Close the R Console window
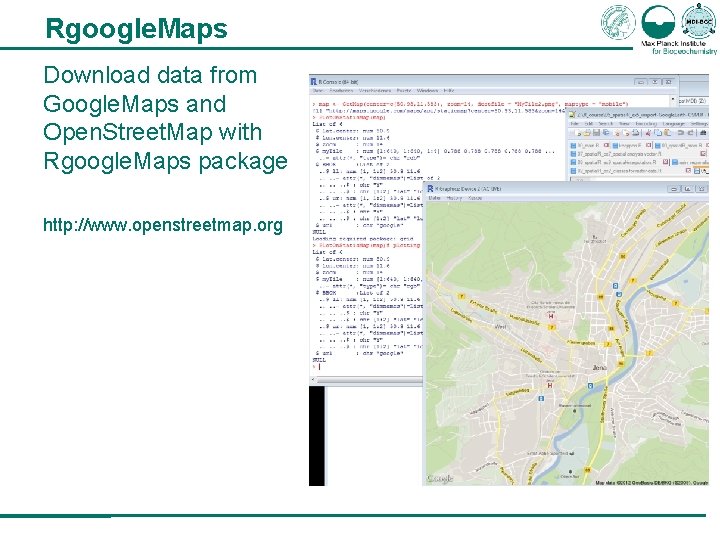 [669, 82]
